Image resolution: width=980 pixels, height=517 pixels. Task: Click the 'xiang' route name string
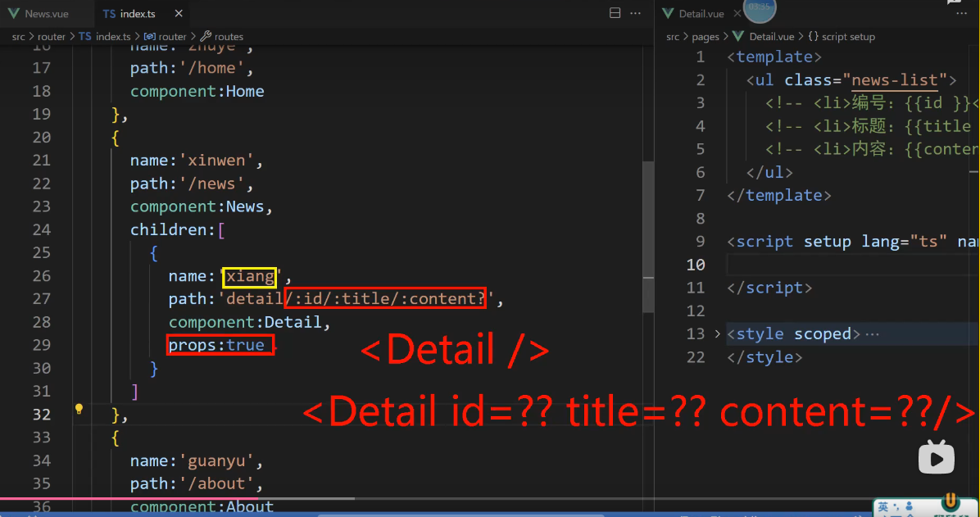(250, 275)
